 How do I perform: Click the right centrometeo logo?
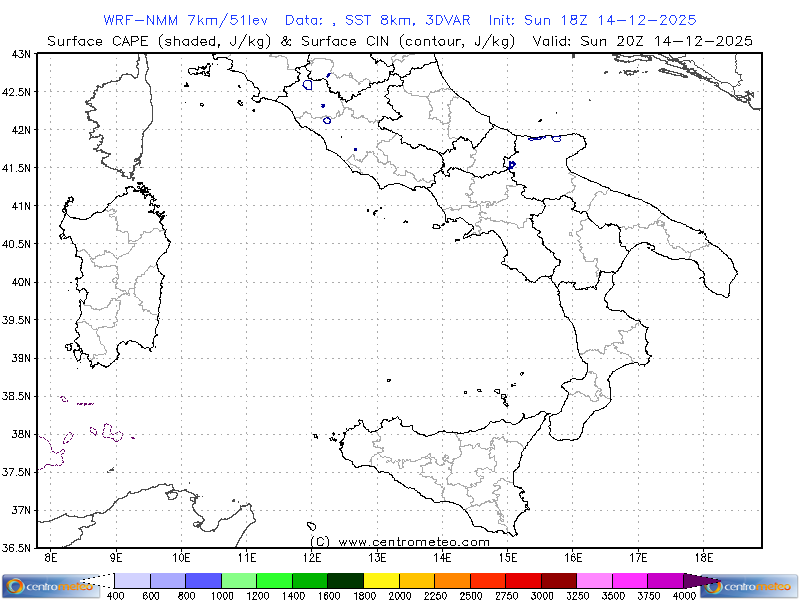[x=752, y=586]
